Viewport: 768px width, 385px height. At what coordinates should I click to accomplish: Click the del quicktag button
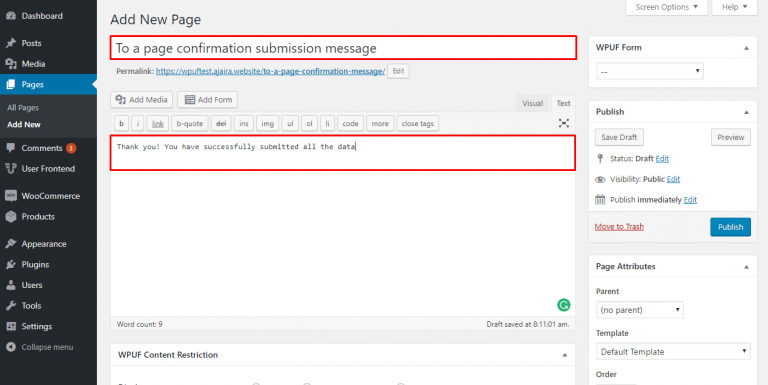tap(221, 123)
